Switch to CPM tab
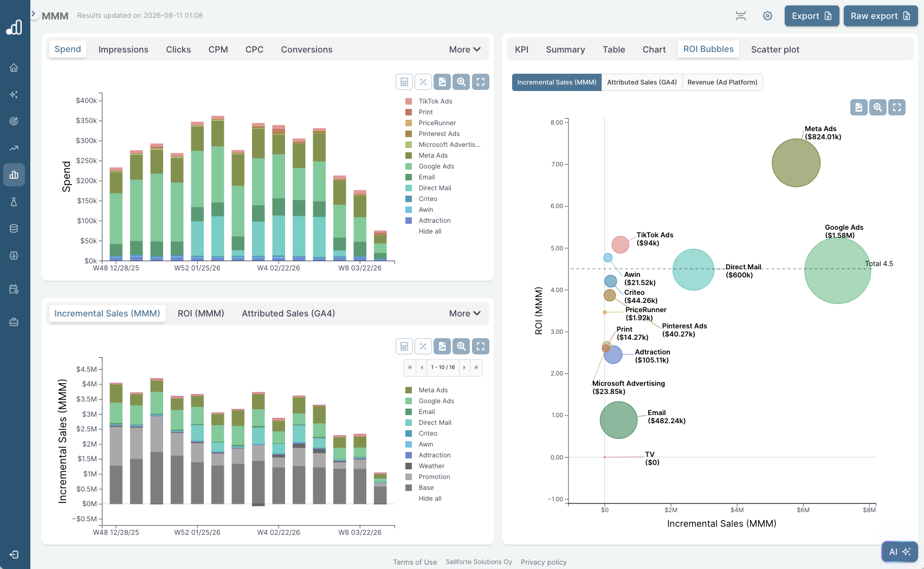The height and width of the screenshot is (569, 924). point(218,49)
